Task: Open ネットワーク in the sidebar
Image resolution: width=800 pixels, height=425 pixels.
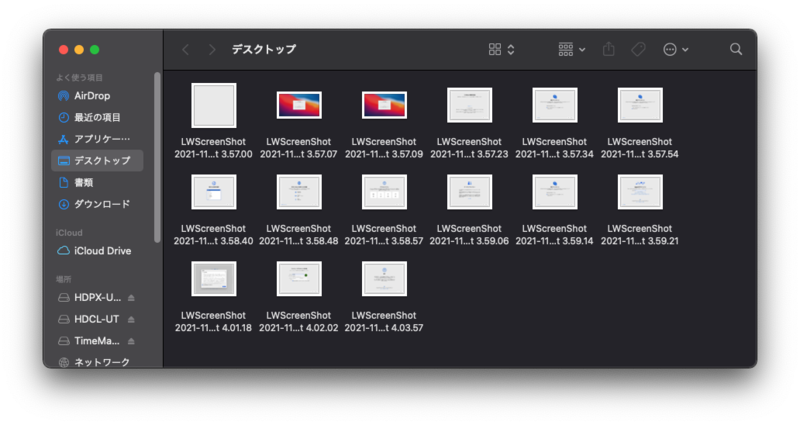Action: [97, 362]
